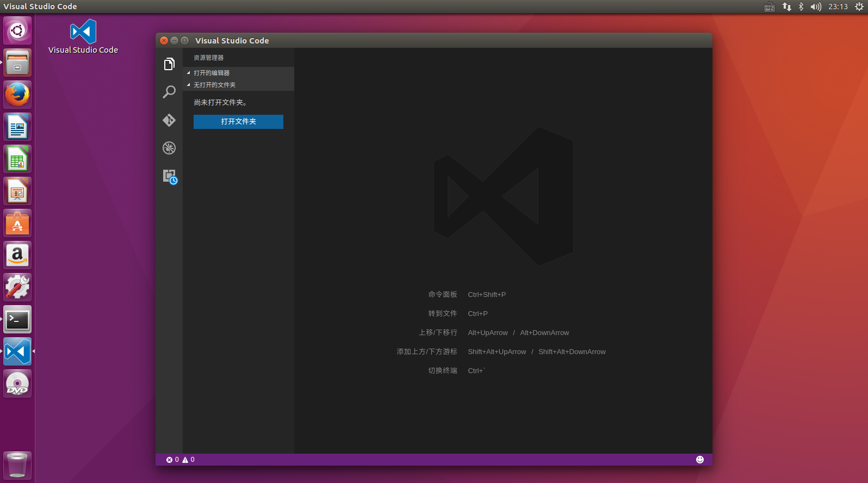868x483 pixels.
Task: Launch LibreOffice Calc from launcher
Action: (x=17, y=159)
